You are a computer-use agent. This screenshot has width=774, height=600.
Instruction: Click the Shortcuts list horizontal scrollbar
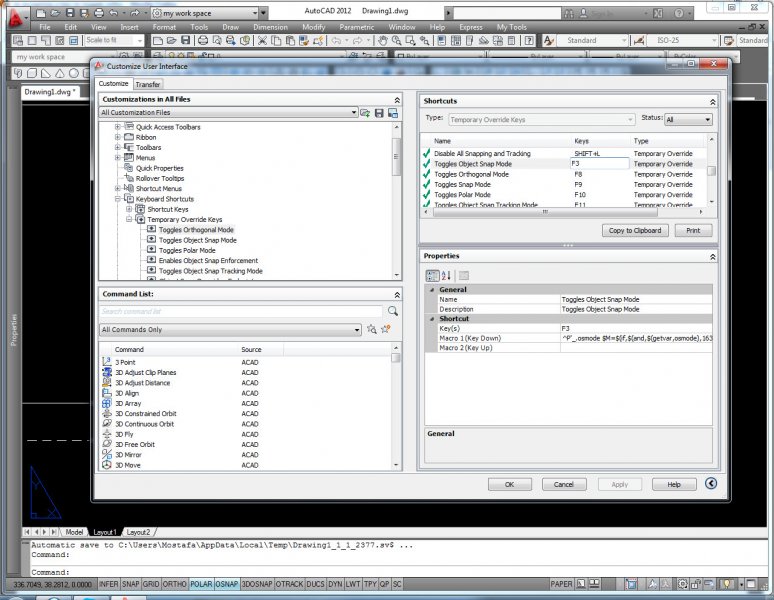(545, 212)
